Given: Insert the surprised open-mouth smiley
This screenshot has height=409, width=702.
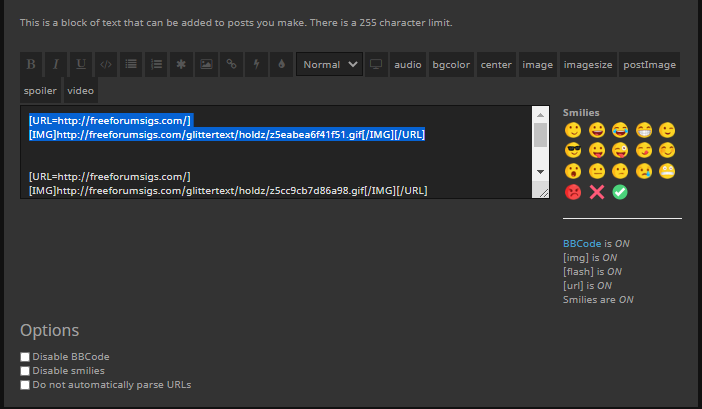Looking at the screenshot, I should (573, 171).
